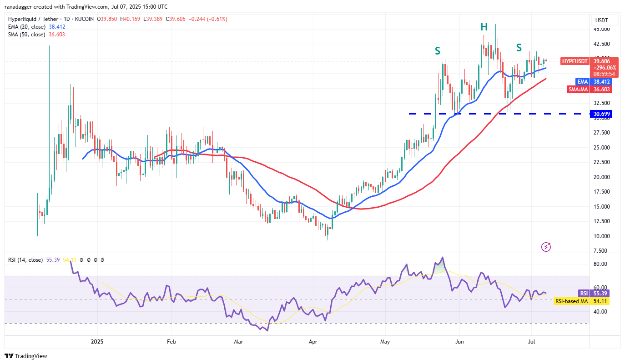Click the red SMA:MA price-scale tag

point(578,90)
